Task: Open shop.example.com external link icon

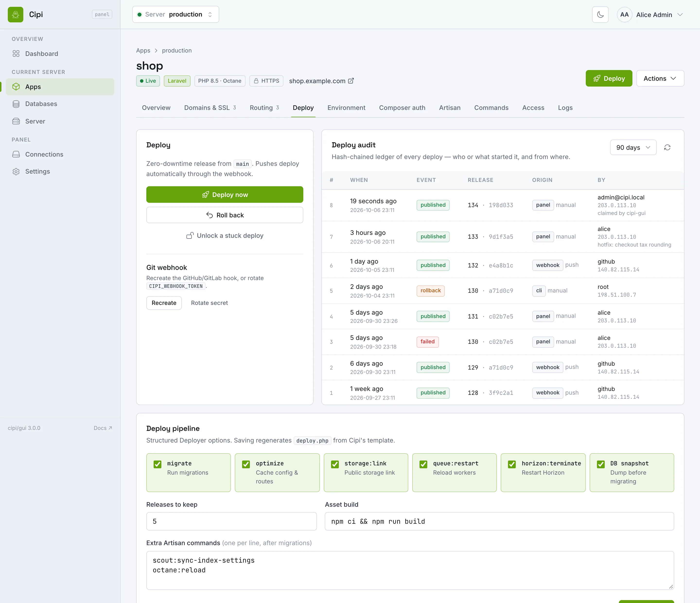Action: pyautogui.click(x=351, y=81)
